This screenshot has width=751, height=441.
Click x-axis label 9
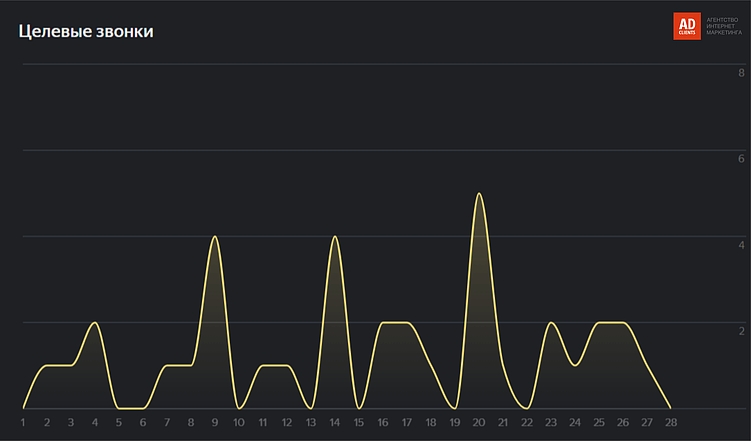click(214, 423)
